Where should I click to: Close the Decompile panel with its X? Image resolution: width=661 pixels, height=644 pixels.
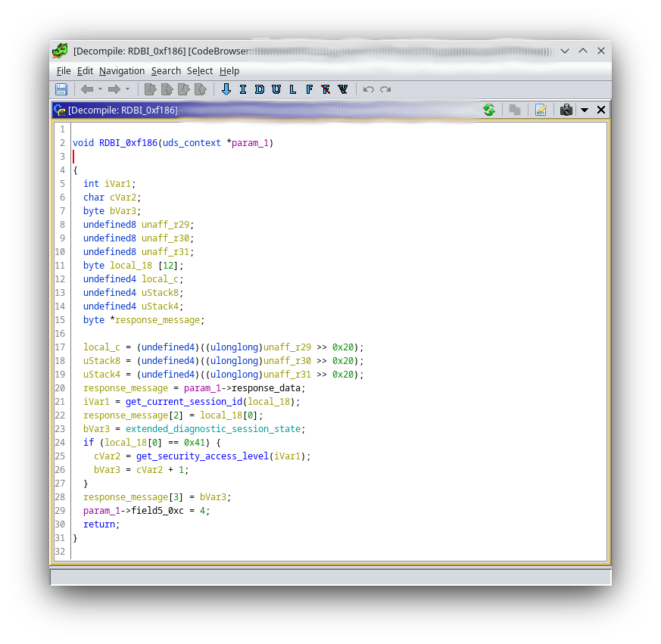tap(601, 110)
